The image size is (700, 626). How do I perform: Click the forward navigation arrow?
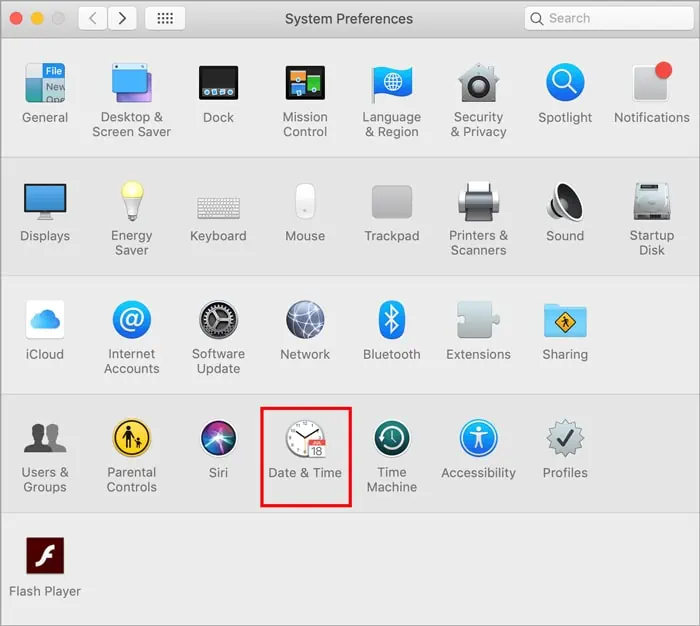[122, 18]
